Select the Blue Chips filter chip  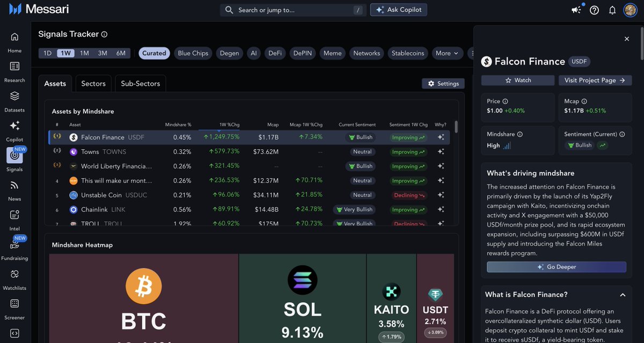point(193,53)
